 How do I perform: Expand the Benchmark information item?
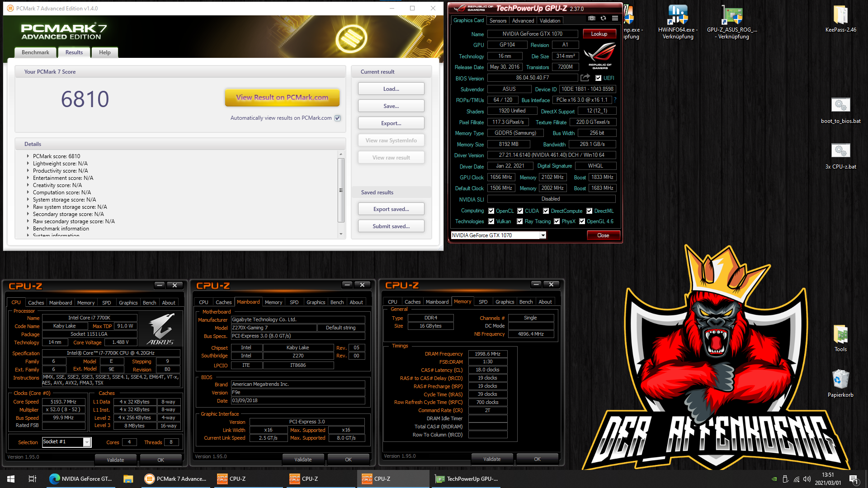28,229
